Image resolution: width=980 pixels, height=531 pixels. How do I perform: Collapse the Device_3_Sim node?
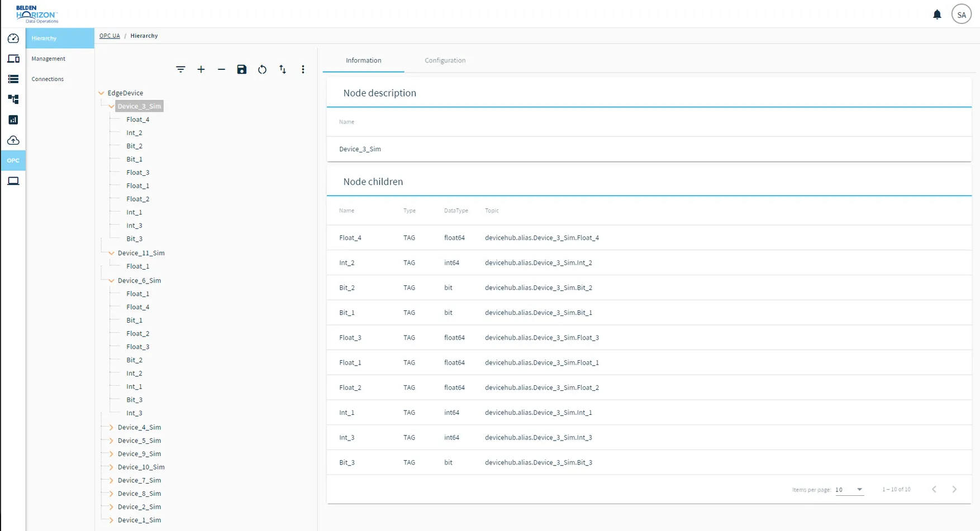(x=111, y=106)
